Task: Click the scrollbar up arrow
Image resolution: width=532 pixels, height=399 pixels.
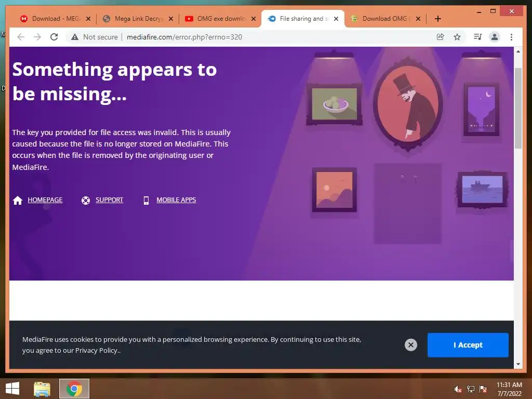Action: tap(518, 51)
